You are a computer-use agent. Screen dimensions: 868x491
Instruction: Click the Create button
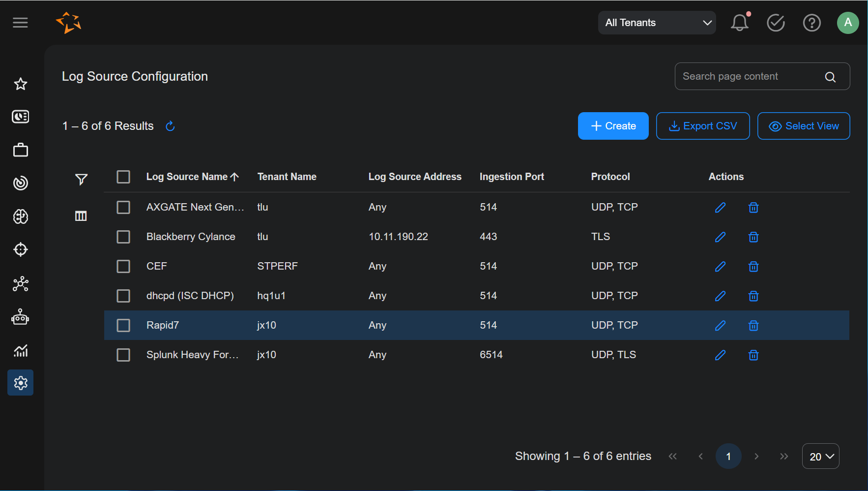tap(613, 126)
